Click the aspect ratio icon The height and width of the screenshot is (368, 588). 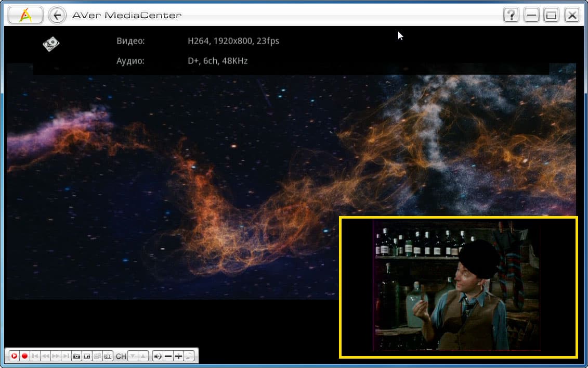108,356
